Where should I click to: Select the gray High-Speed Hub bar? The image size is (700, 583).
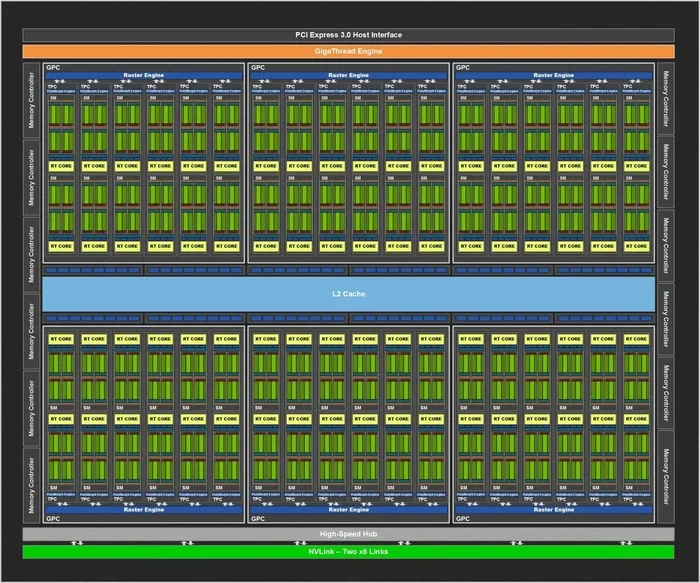pos(348,534)
